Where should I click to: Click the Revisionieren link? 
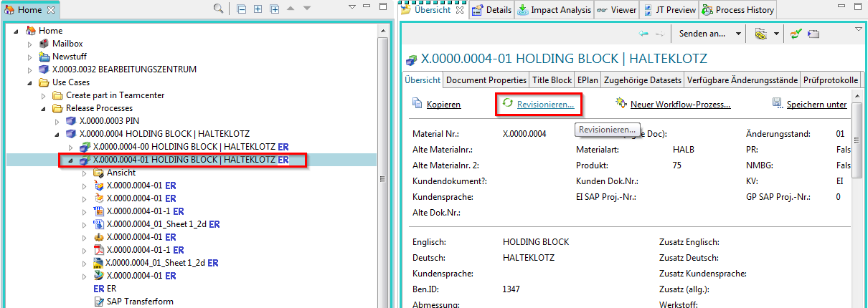(x=547, y=105)
